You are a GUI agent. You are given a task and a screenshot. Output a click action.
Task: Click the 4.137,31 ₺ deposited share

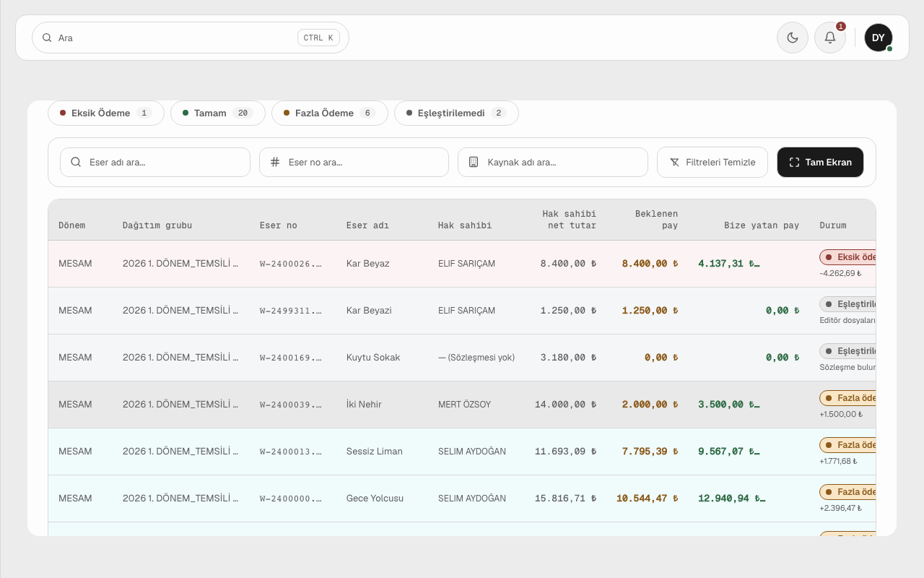[x=729, y=264]
